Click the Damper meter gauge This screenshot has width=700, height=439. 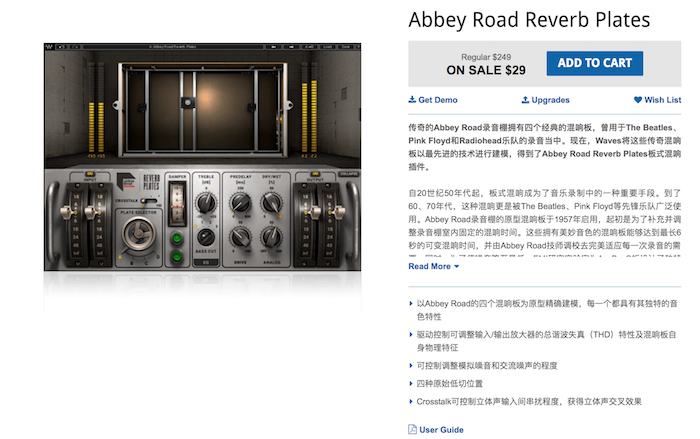pyautogui.click(x=177, y=204)
